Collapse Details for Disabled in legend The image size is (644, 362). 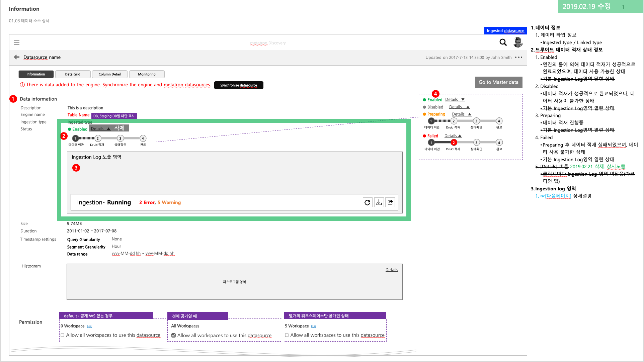(459, 107)
